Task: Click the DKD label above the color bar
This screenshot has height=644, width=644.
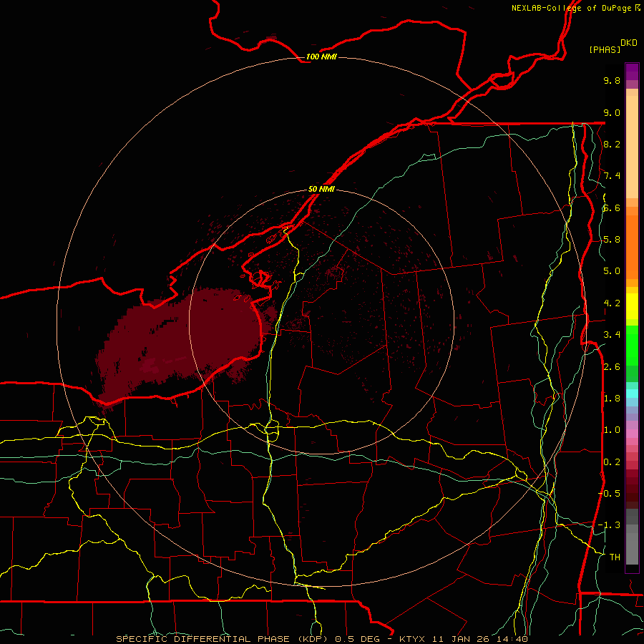Action: pyautogui.click(x=629, y=43)
